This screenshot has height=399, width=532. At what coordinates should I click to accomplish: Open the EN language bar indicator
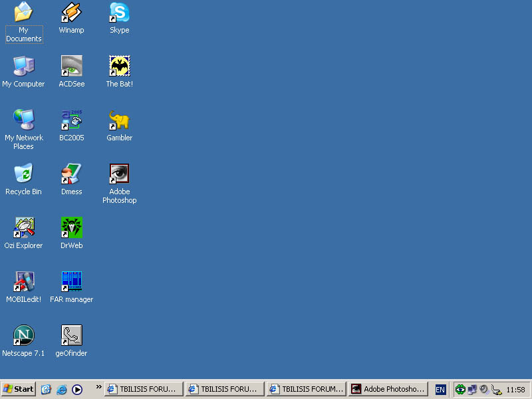click(x=440, y=390)
